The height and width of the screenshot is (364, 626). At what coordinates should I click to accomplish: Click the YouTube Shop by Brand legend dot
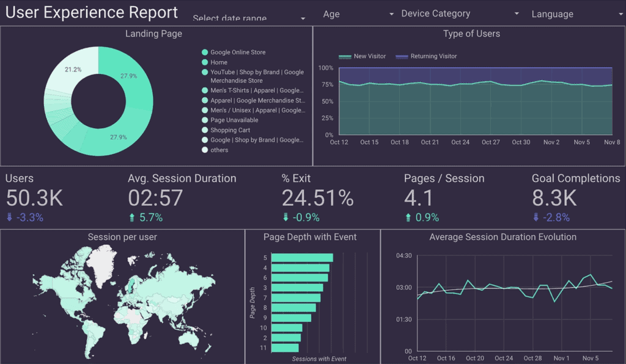tap(205, 72)
